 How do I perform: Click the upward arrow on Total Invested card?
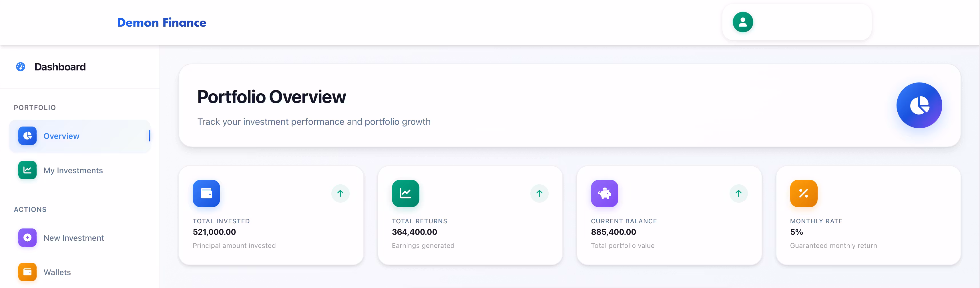[340, 193]
